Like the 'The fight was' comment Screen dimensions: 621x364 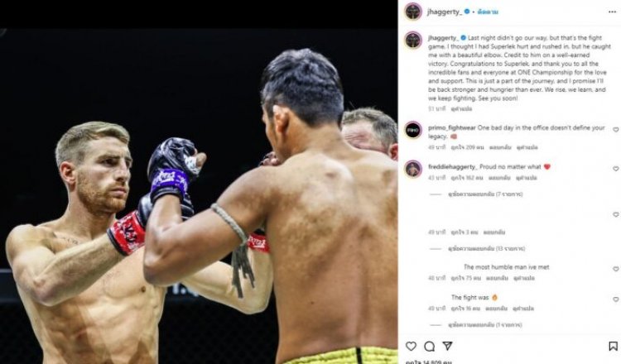tap(615, 299)
